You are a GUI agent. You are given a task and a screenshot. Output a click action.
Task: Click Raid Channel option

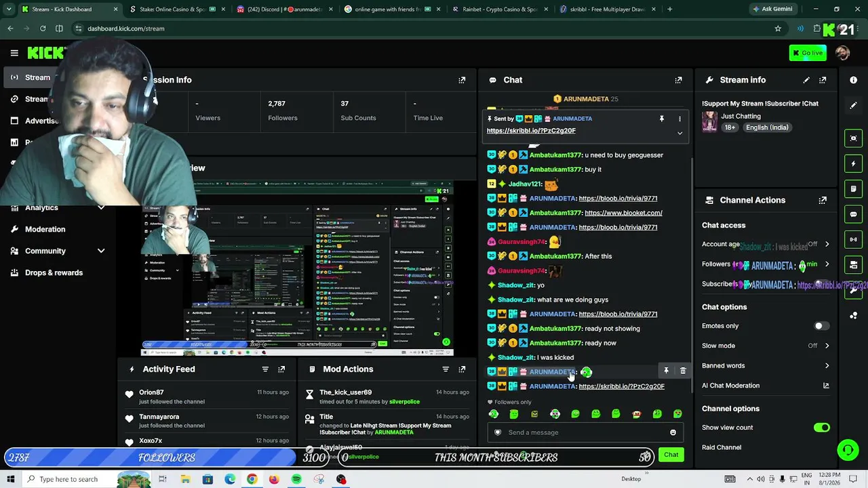722,447
